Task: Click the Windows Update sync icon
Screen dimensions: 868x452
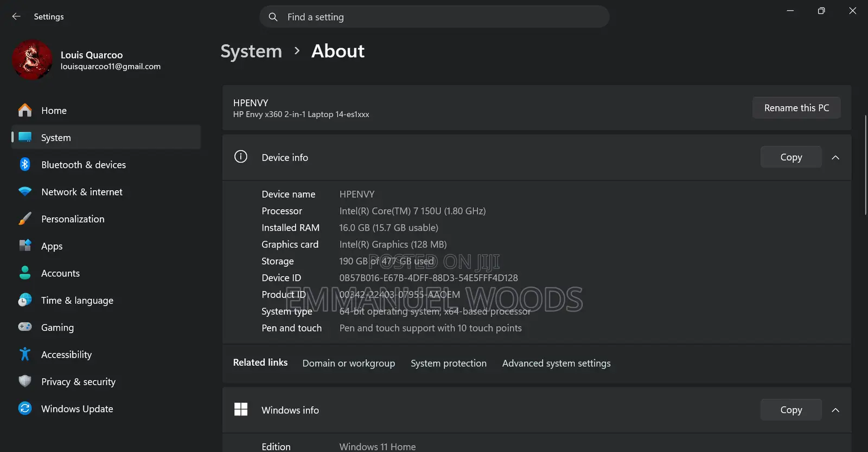Action: click(25, 408)
